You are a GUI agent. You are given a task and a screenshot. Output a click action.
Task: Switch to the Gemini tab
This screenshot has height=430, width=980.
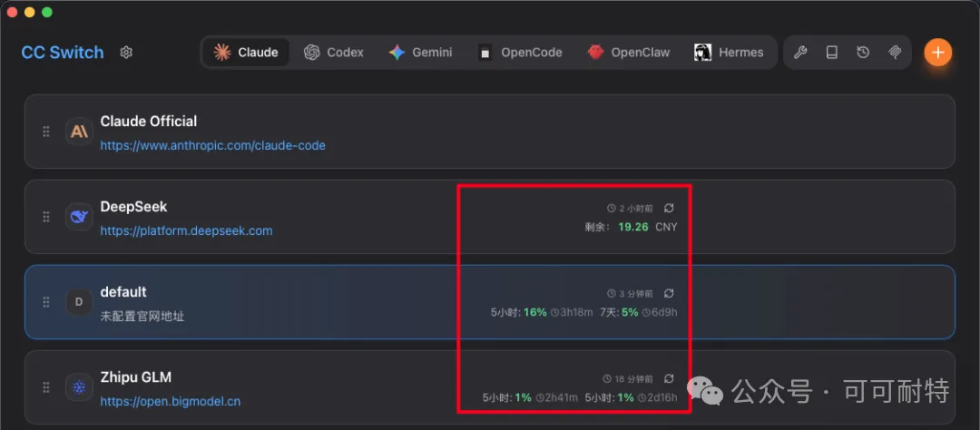pos(420,53)
